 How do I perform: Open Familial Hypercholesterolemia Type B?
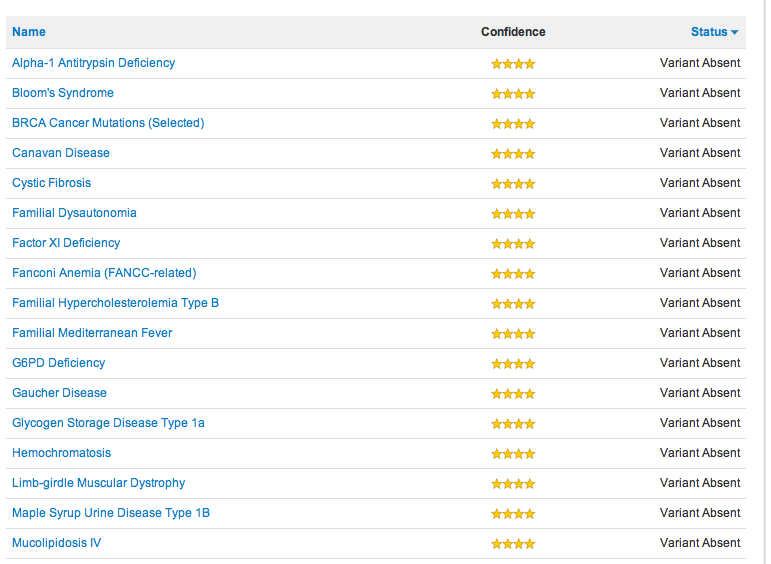point(115,303)
